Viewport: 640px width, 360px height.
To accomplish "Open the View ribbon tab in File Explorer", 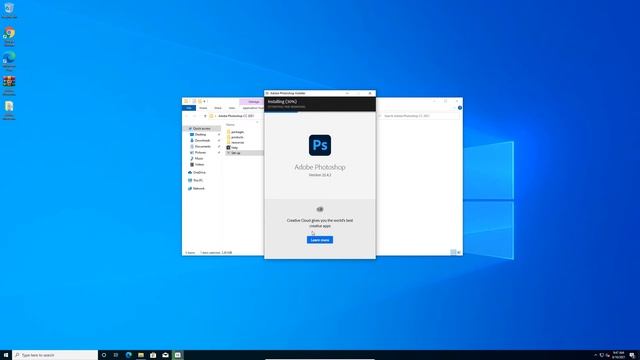I will tap(232, 108).
